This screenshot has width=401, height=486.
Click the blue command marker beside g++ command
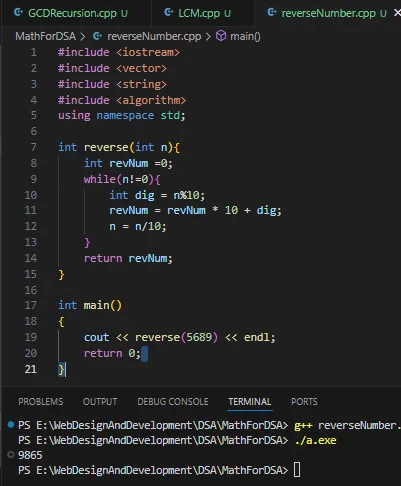click(11, 424)
